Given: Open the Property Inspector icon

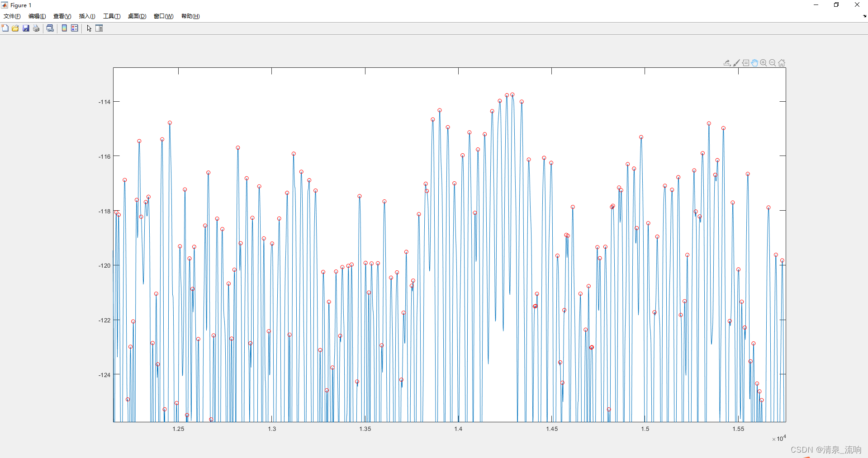Looking at the screenshot, I should (x=99, y=28).
